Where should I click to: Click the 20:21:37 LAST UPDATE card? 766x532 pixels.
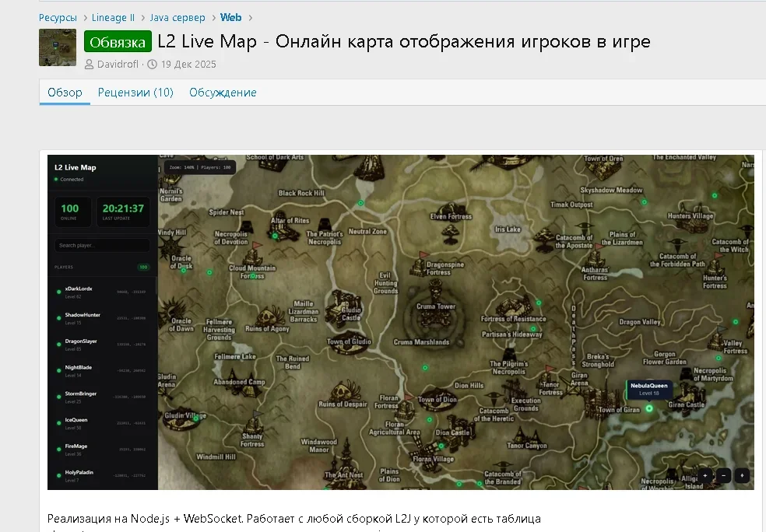click(x=123, y=212)
